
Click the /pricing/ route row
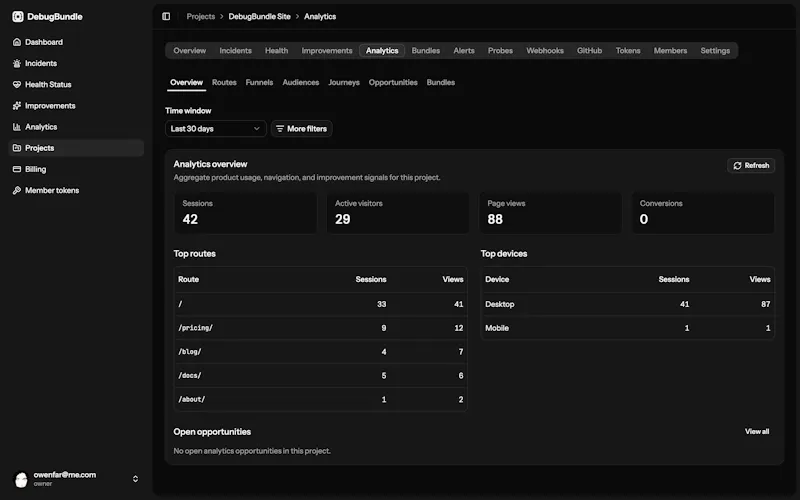(x=320, y=328)
